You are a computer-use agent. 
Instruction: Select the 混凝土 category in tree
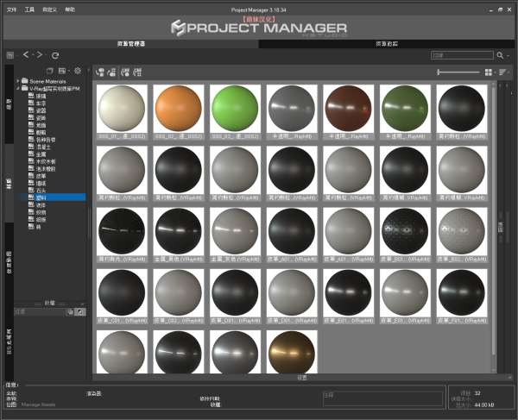coord(43,147)
